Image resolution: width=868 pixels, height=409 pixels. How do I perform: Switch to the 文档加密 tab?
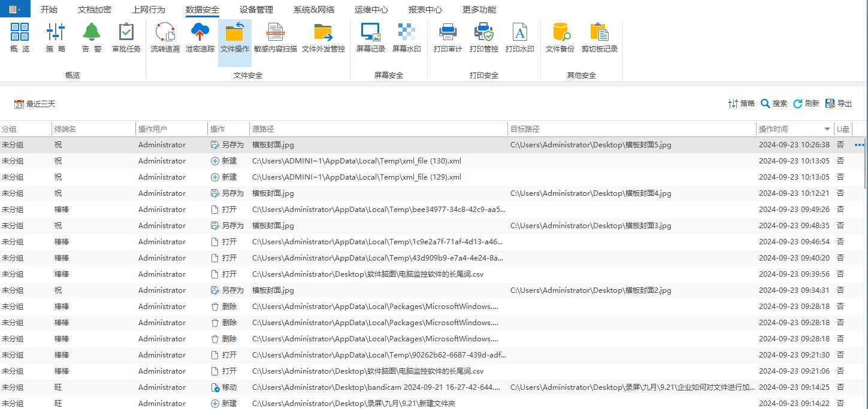point(95,10)
